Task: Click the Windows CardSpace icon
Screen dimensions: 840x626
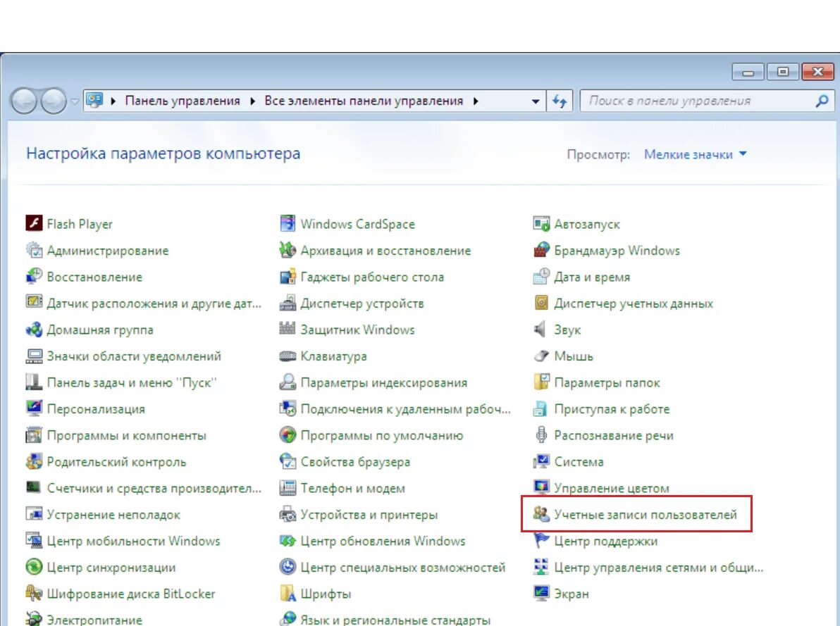Action: (x=288, y=223)
